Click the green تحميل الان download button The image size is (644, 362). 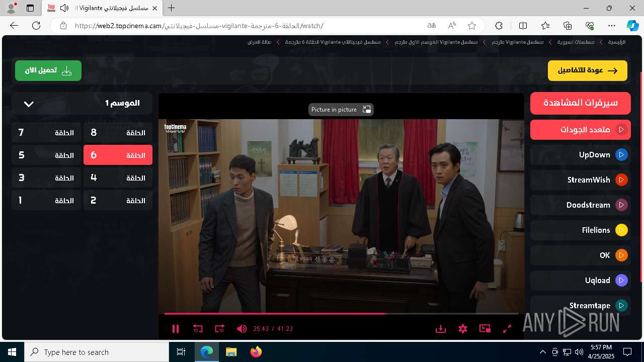tap(48, 71)
